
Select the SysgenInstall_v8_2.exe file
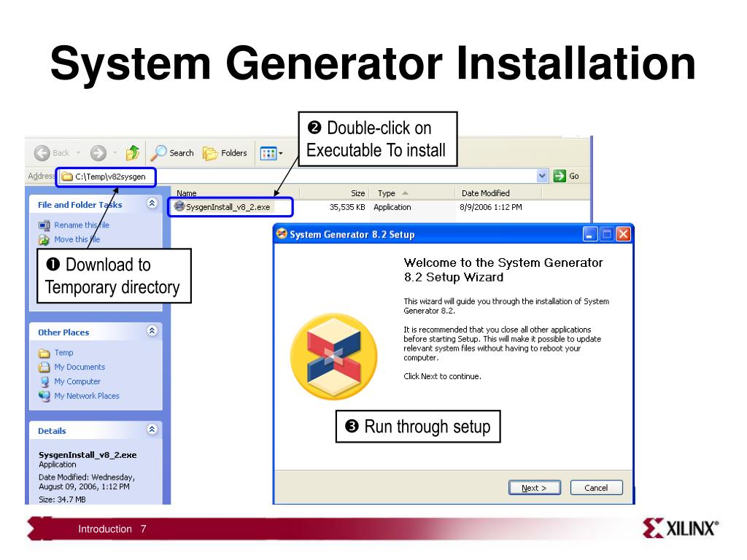pos(228,207)
